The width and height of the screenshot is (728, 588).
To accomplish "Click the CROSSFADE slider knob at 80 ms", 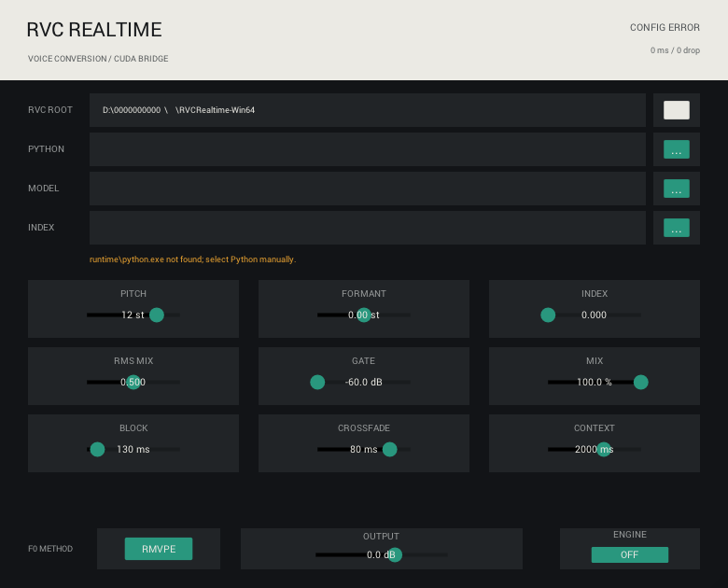I will (389, 449).
